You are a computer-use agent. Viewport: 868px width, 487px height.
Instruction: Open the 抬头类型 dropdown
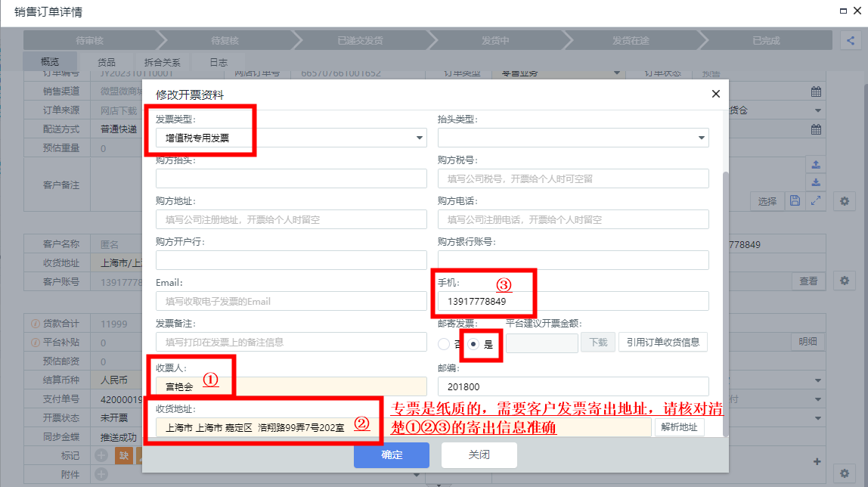click(x=572, y=138)
